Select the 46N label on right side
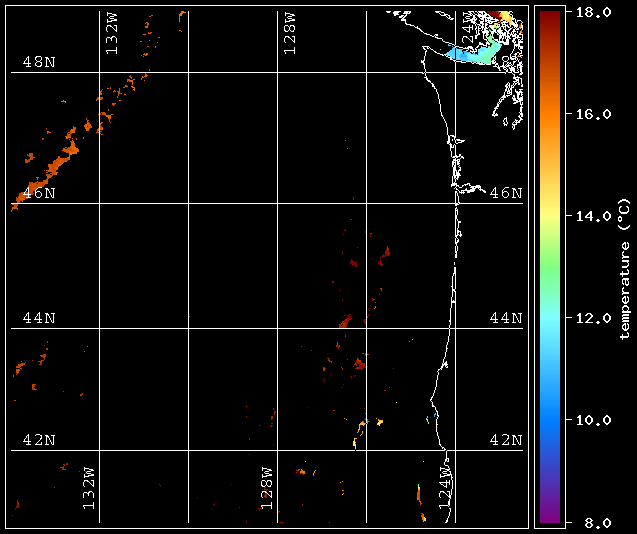637x534 pixels. coord(506,193)
